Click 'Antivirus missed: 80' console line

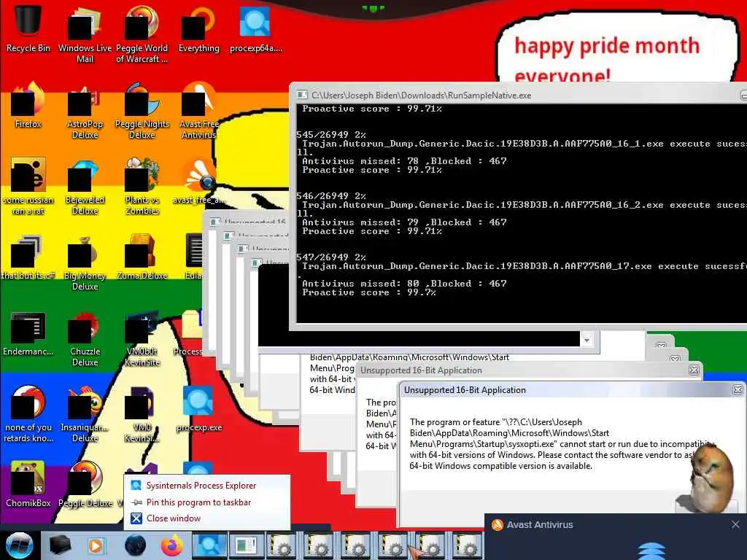(x=404, y=284)
